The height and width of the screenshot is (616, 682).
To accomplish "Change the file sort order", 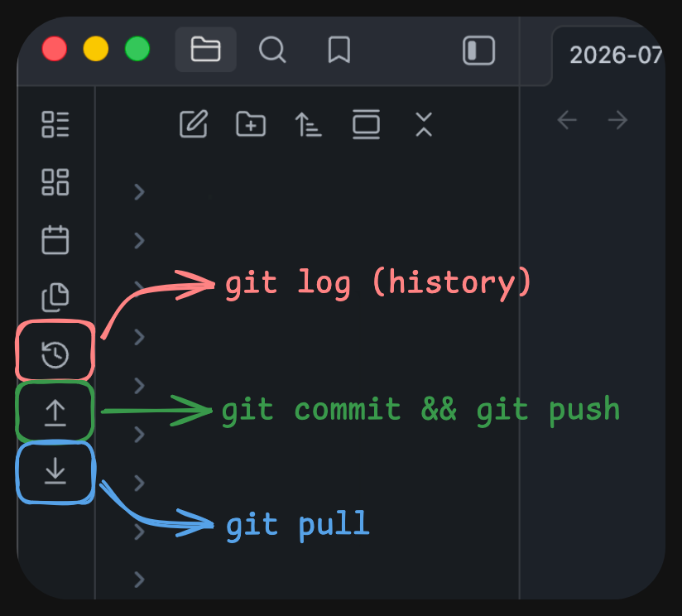I will (x=309, y=124).
